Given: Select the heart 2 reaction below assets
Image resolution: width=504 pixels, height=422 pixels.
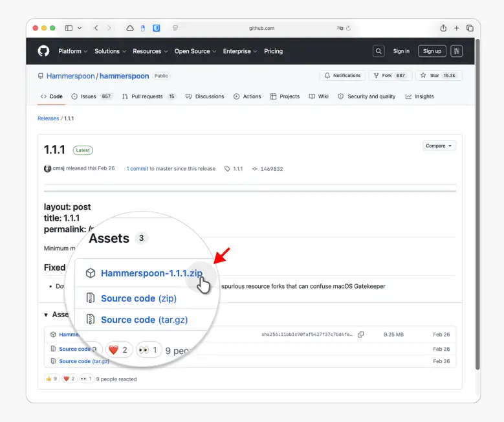Looking at the screenshot, I should 69,379.
